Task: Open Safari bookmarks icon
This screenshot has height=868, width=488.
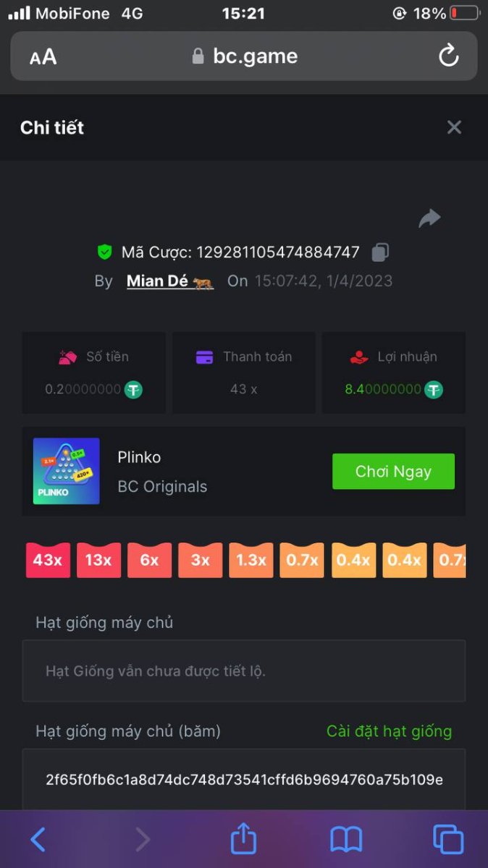Action: click(x=346, y=839)
